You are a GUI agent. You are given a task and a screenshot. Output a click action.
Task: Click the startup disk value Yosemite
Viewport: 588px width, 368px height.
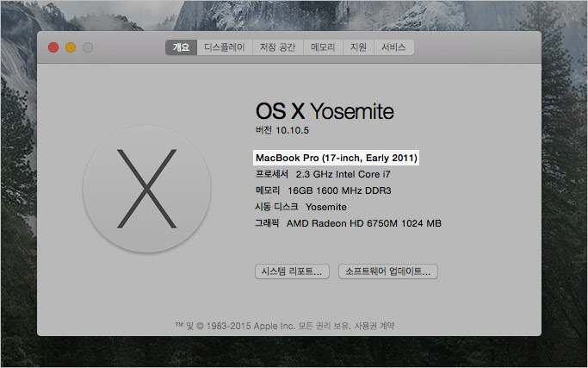pyautogui.click(x=326, y=207)
